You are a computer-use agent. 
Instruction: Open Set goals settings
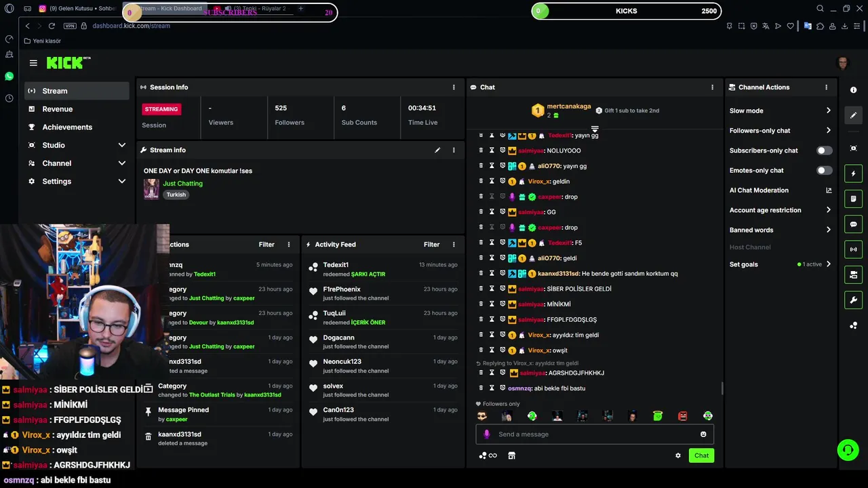(780, 264)
